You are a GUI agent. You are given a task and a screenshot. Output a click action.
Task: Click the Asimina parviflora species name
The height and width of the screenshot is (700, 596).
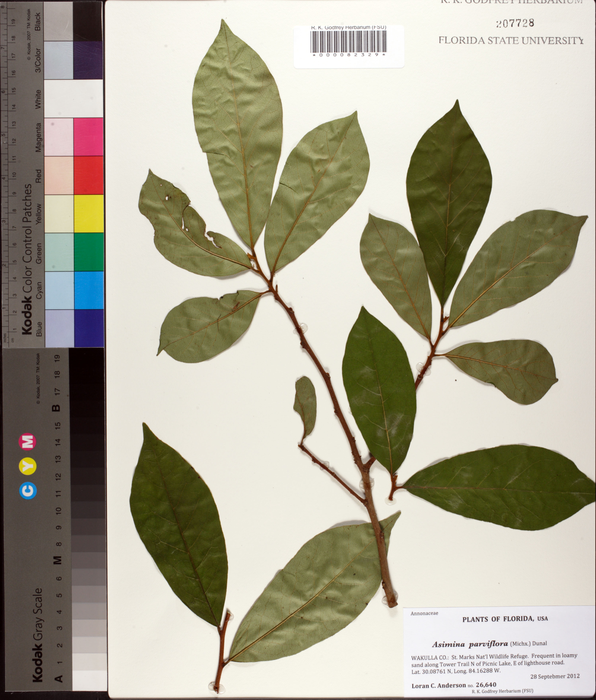tap(470, 644)
